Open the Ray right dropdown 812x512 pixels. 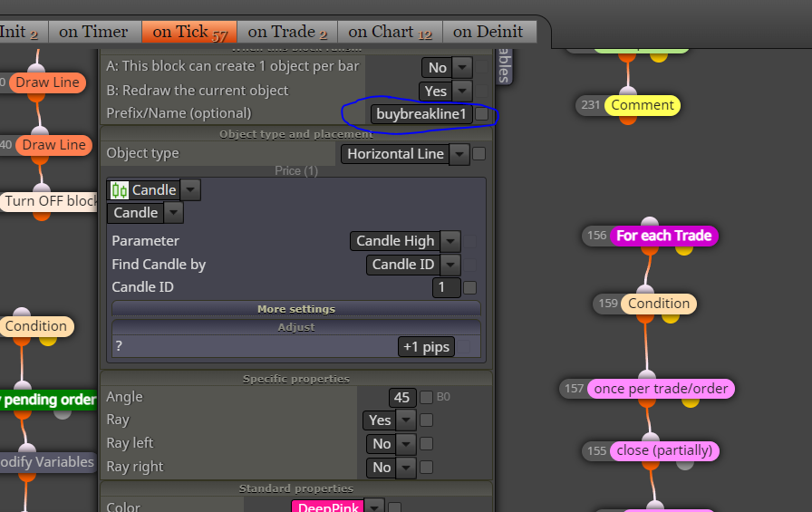pos(406,468)
